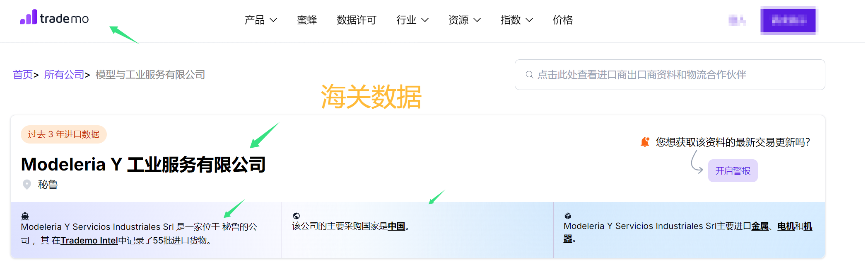Click the 金属 product link
Screen dimensions: 868x280
[760, 226]
